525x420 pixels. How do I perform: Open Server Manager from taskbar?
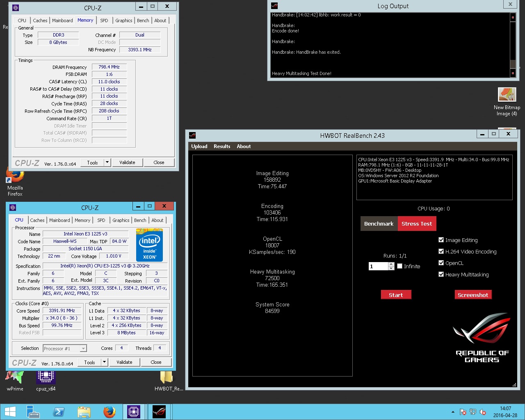pos(33,412)
